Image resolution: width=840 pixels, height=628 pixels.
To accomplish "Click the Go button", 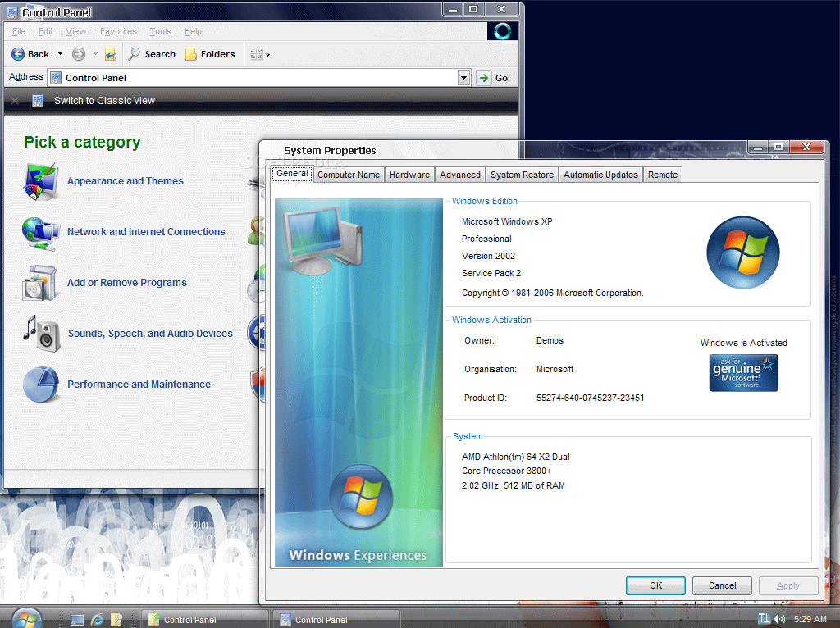I will [x=492, y=78].
